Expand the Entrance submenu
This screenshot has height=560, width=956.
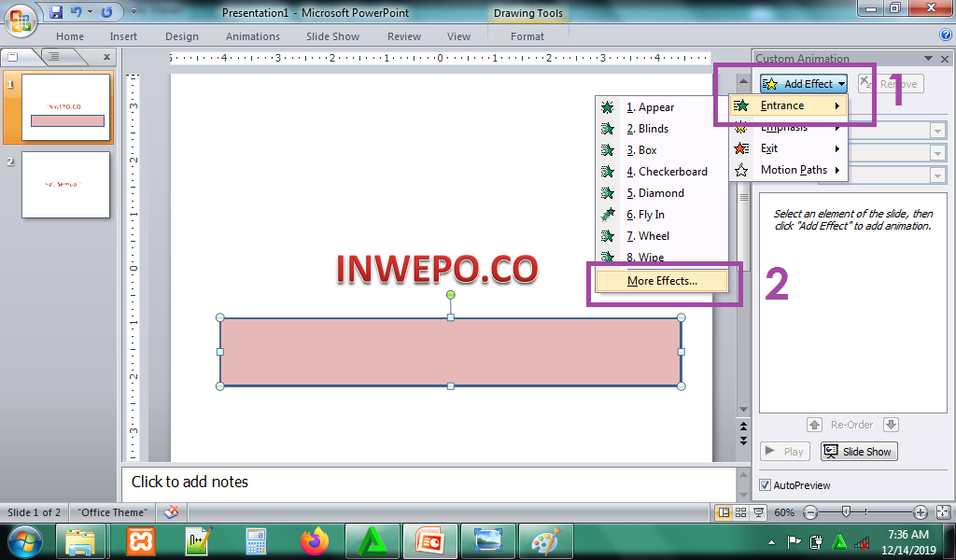(788, 105)
